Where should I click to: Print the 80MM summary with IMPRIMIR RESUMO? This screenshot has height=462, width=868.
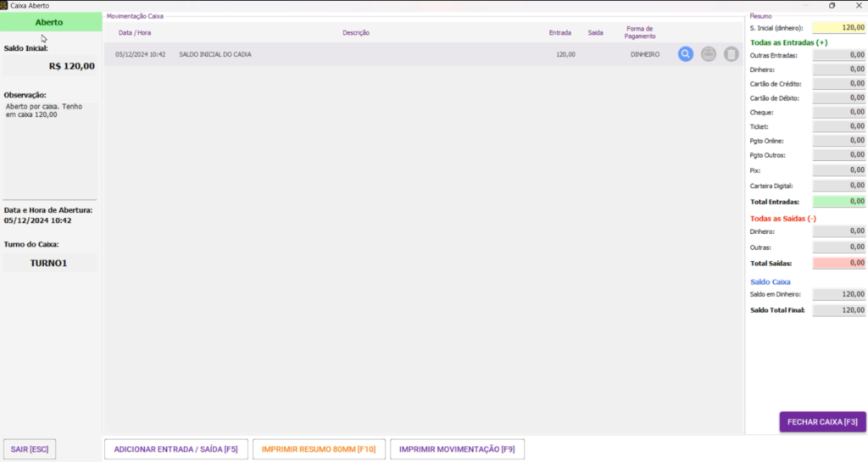tap(319, 448)
